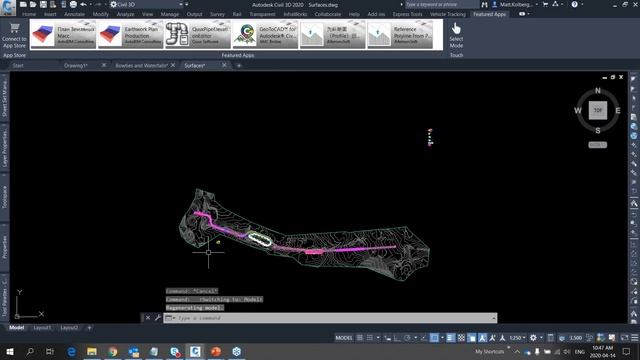The height and width of the screenshot is (360, 640).
Task: Open status bar customization hamburger menu
Action: 635,338
